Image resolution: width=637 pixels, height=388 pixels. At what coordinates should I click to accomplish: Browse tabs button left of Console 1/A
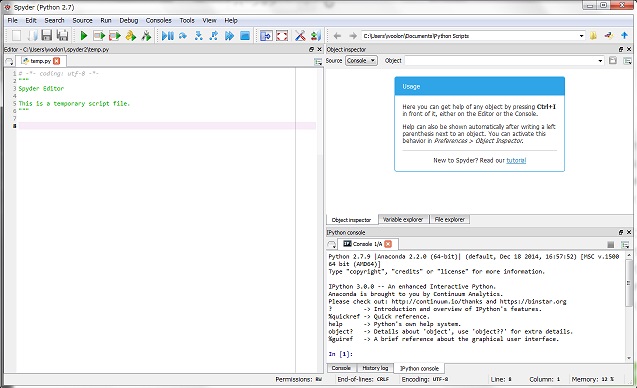point(332,244)
